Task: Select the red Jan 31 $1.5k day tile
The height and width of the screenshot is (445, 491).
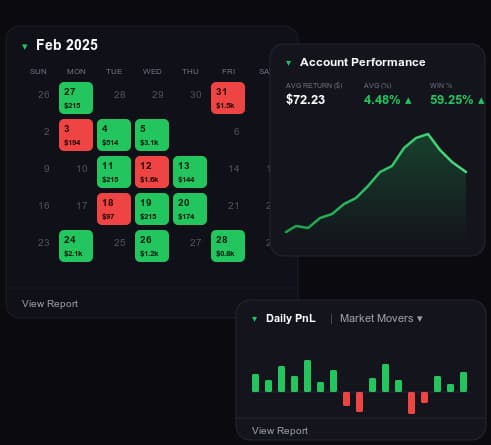Action: tap(228, 98)
